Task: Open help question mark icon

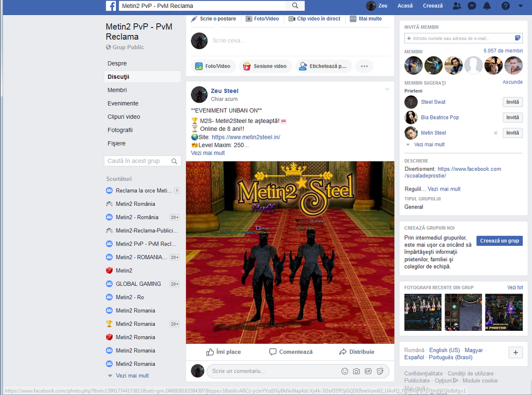Action: 505,6
